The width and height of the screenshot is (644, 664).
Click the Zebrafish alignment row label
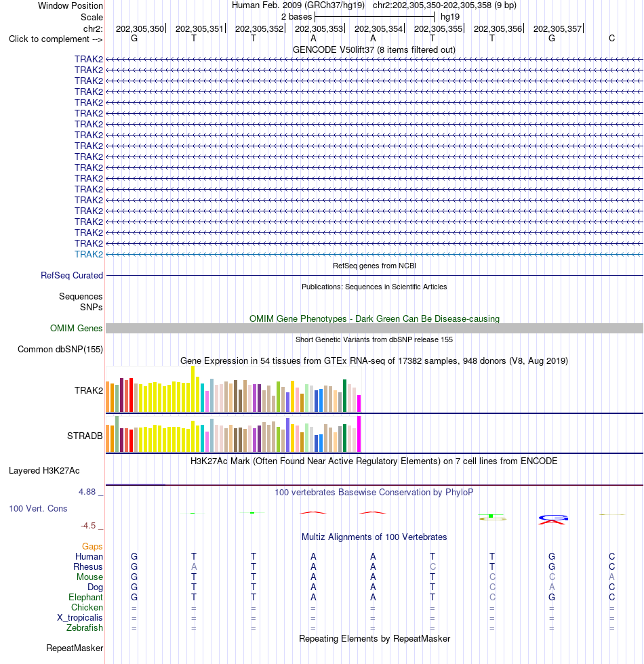85,627
